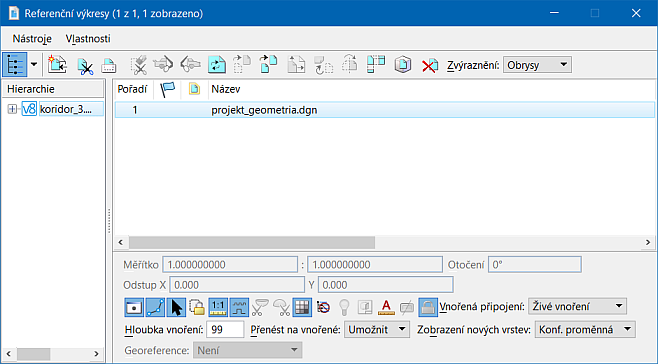This screenshot has width=658, height=364.
Task: Select Set Reference Front Clipping Plane icon
Action: pos(190,65)
